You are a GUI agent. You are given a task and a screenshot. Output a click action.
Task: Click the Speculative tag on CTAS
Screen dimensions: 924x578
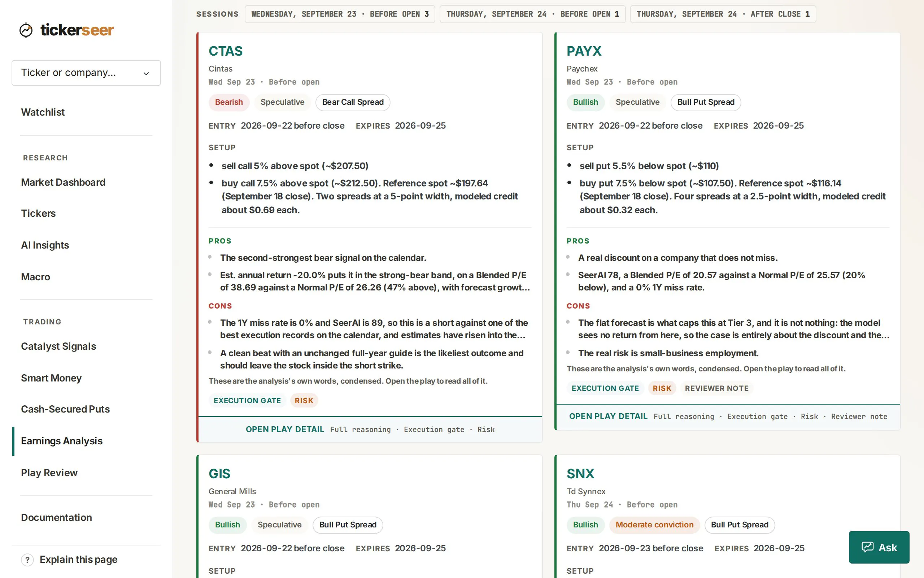point(283,103)
